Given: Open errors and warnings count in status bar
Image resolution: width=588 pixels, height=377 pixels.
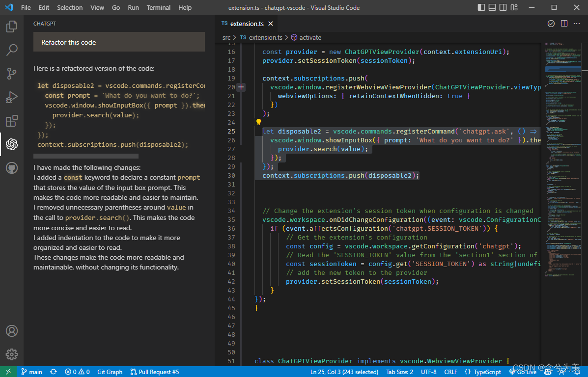Looking at the screenshot, I should (77, 372).
